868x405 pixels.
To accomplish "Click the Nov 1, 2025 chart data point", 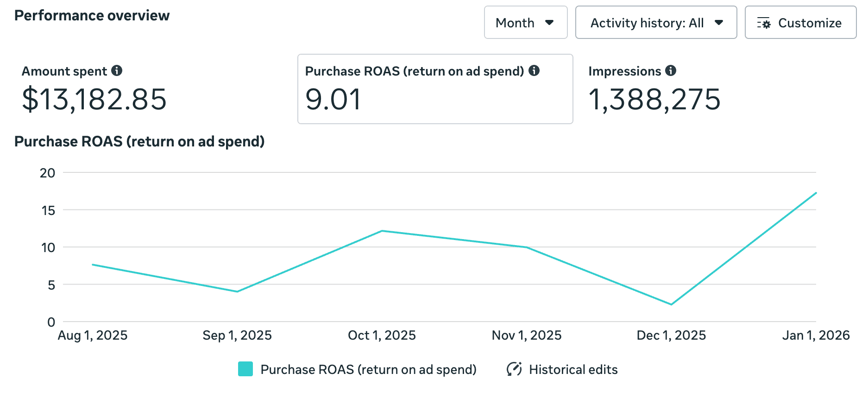I will click(527, 247).
